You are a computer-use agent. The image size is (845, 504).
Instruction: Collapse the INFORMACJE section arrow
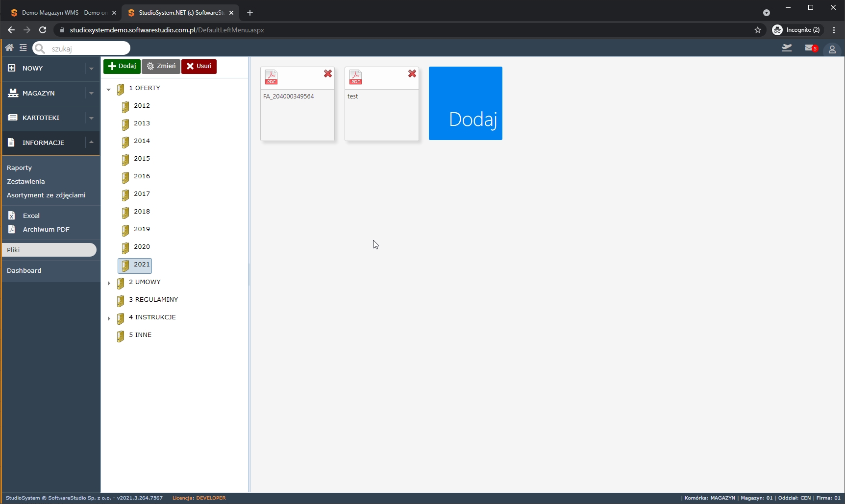pyautogui.click(x=91, y=142)
